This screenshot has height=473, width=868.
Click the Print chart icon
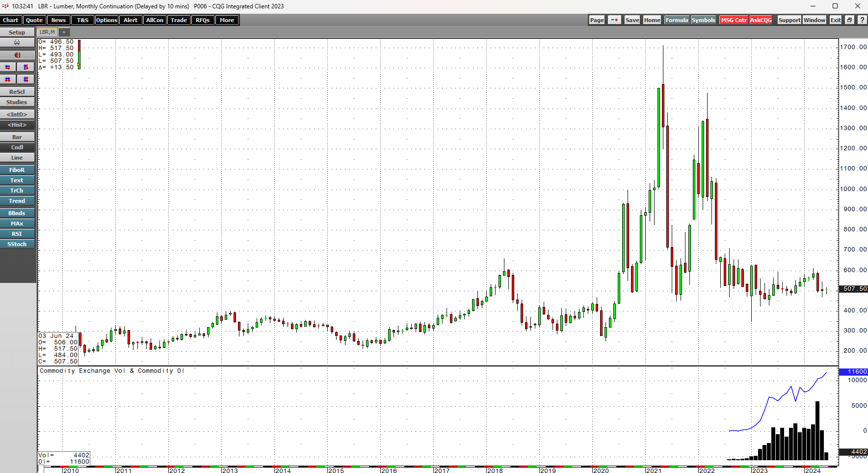tap(17, 43)
